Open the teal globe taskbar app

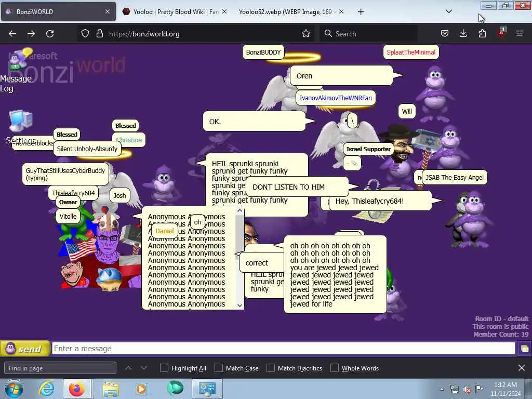click(x=175, y=389)
